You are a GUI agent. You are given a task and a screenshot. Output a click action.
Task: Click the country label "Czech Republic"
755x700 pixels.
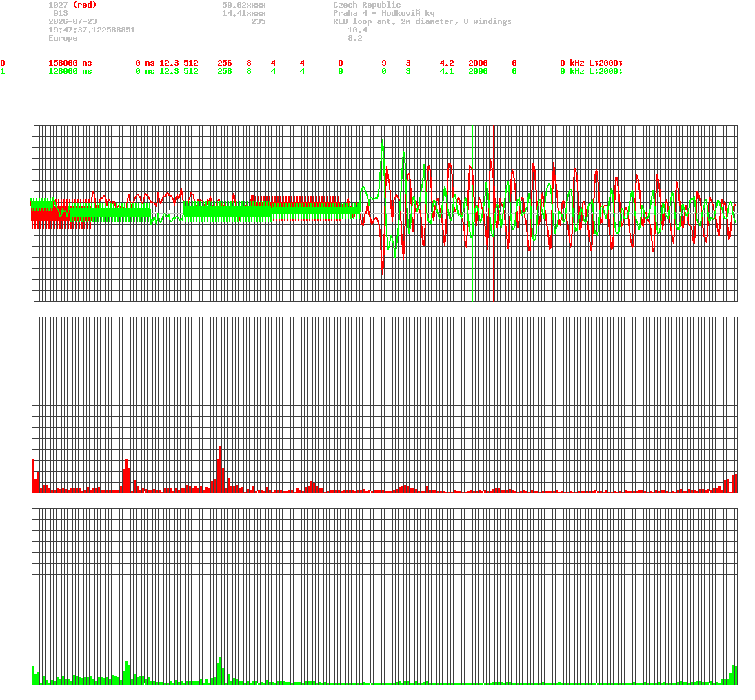click(367, 5)
